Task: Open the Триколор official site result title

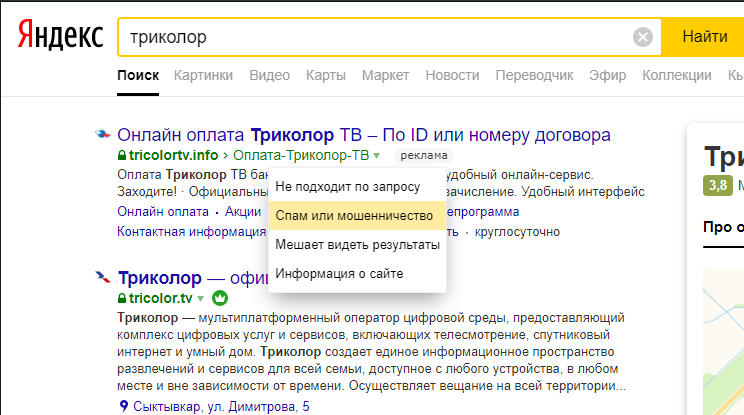Action: [193, 278]
